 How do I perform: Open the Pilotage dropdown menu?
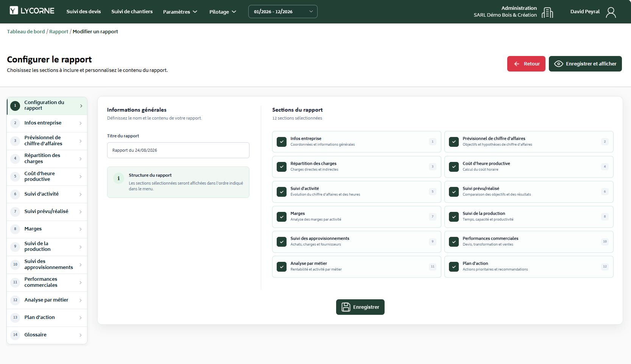tap(223, 12)
